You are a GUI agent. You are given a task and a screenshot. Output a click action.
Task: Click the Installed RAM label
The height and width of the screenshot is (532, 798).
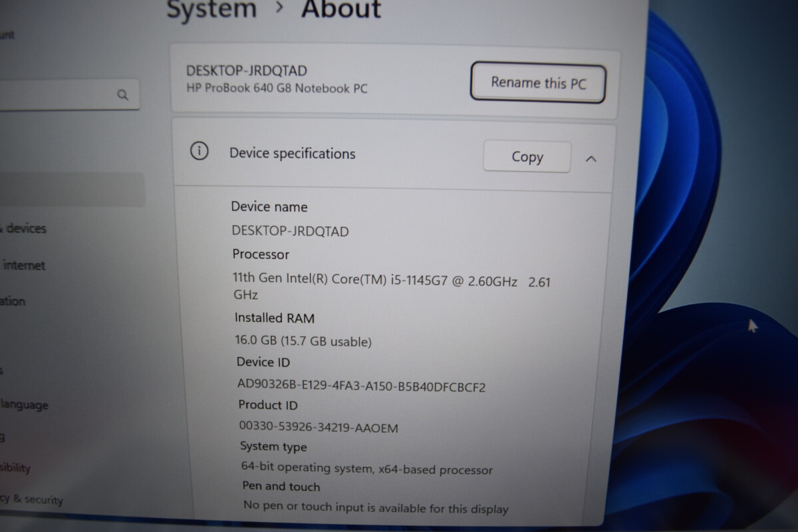click(x=275, y=318)
